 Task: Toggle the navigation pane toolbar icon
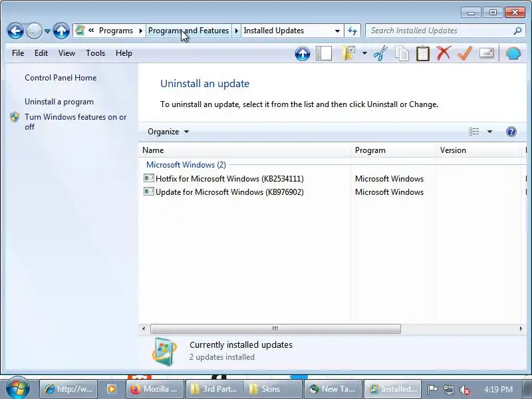tap(324, 54)
